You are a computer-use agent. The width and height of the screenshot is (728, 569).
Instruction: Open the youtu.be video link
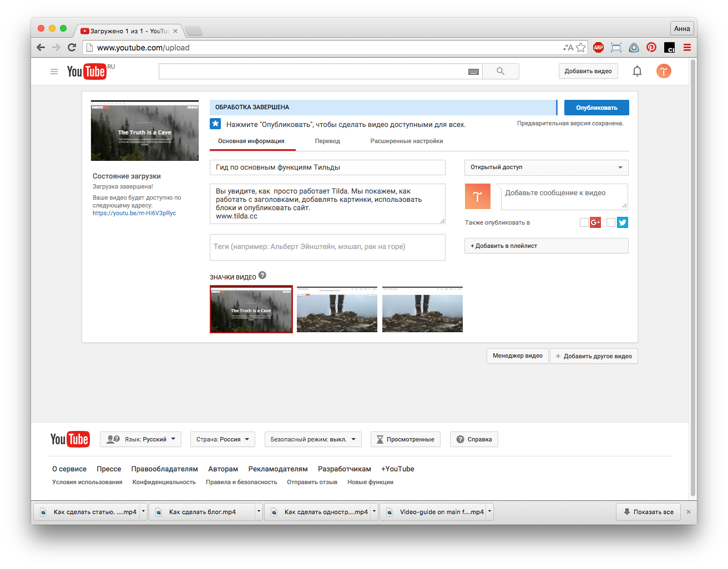pos(134,213)
